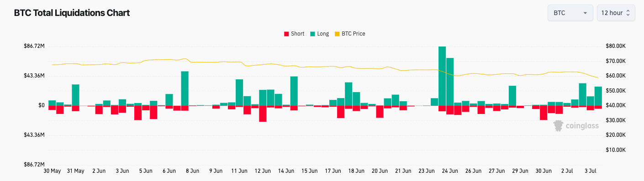
Task: Click the 12 hour up/down stepper arrows
Action: pyautogui.click(x=628, y=13)
